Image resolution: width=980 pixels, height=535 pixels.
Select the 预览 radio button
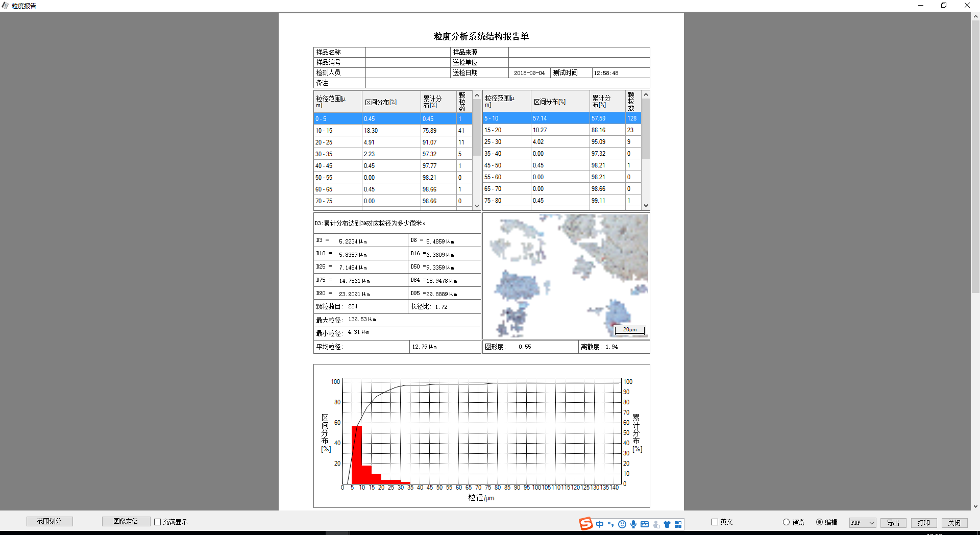tap(786, 522)
